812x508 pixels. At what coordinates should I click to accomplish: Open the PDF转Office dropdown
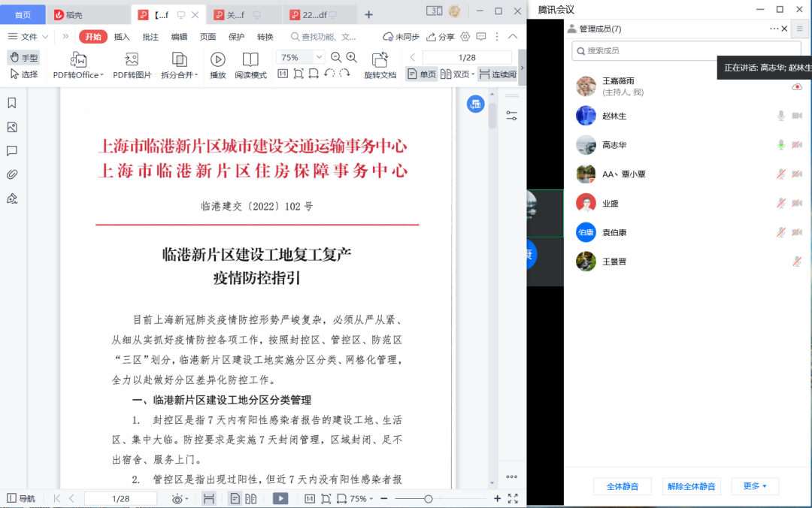(78, 74)
